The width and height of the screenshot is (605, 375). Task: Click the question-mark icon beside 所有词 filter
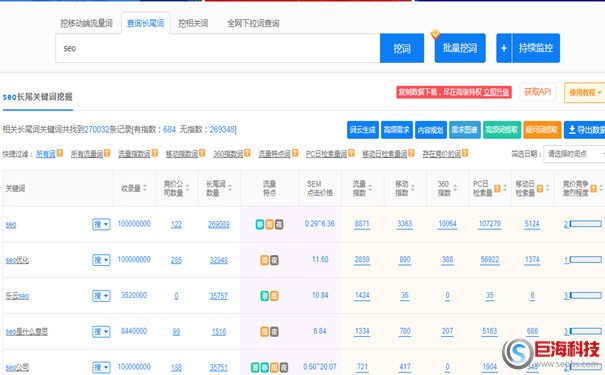coord(60,153)
